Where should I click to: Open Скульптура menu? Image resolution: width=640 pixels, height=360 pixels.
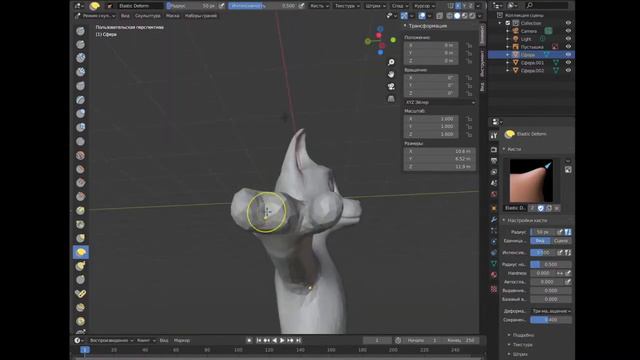pyautogui.click(x=147, y=16)
